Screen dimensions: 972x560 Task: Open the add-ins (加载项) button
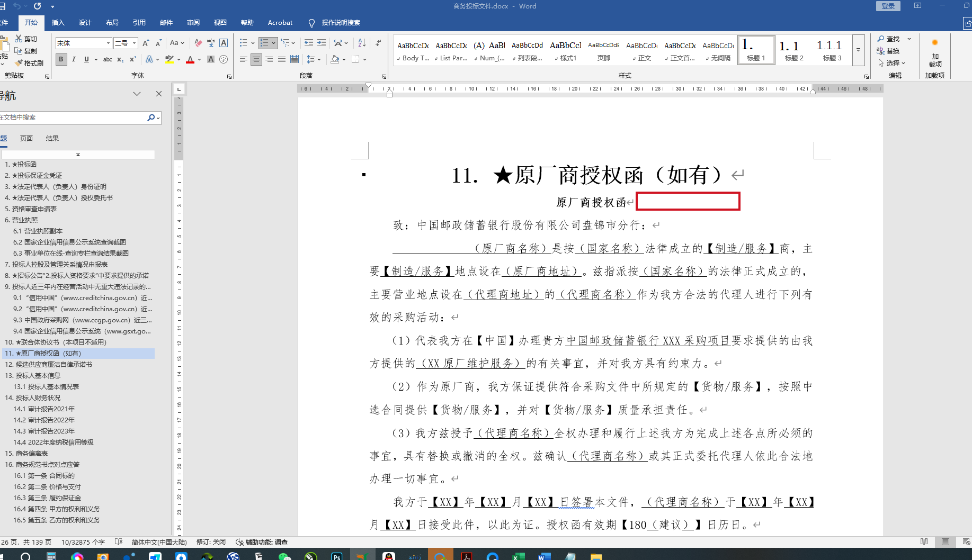coord(935,53)
